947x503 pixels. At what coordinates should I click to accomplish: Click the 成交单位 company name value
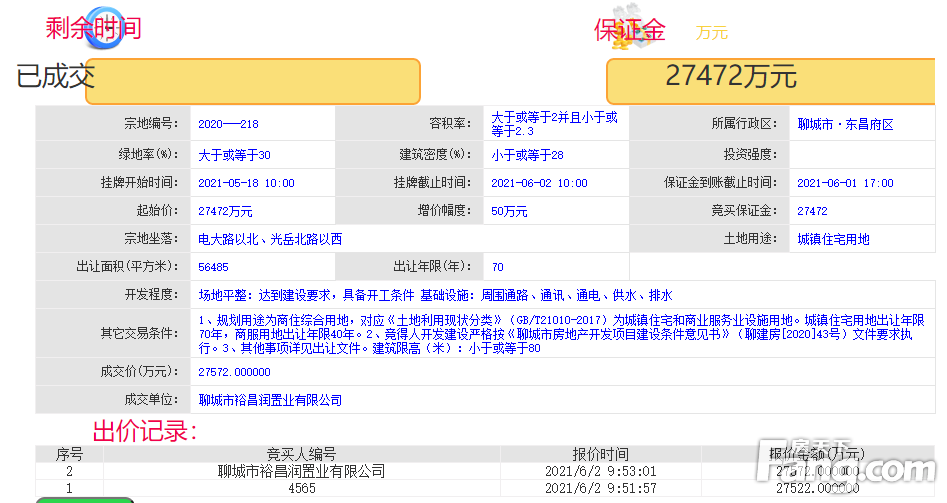(270, 400)
